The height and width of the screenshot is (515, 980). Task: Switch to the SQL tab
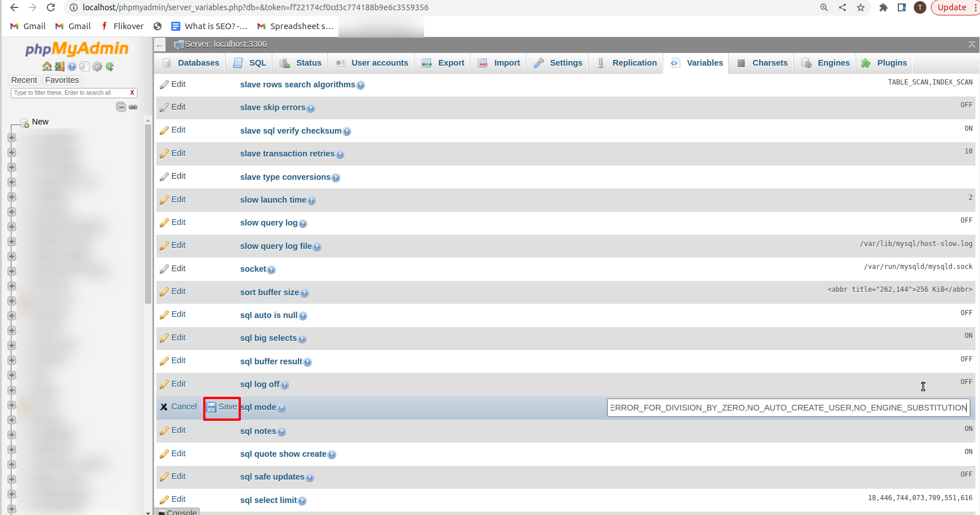pos(250,63)
